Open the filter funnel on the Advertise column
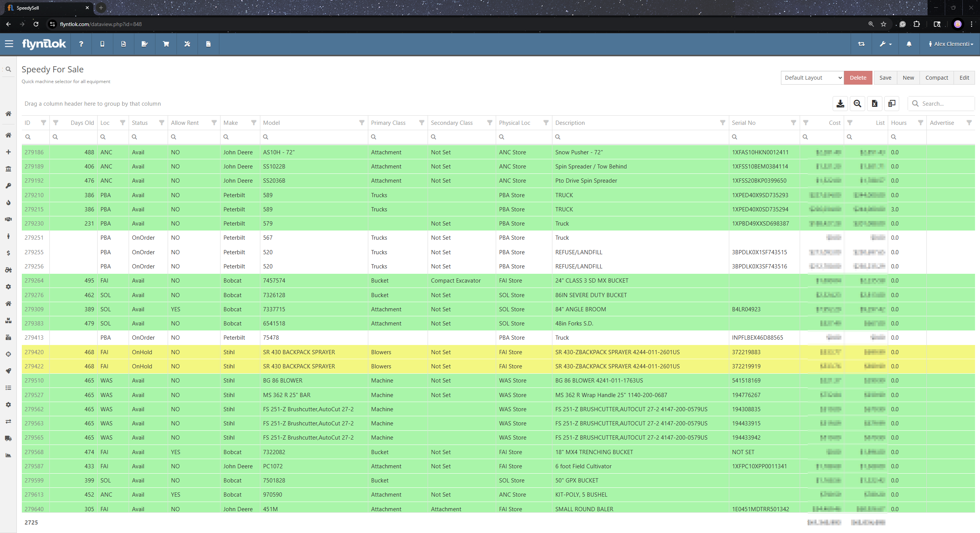980x533 pixels. click(x=969, y=123)
